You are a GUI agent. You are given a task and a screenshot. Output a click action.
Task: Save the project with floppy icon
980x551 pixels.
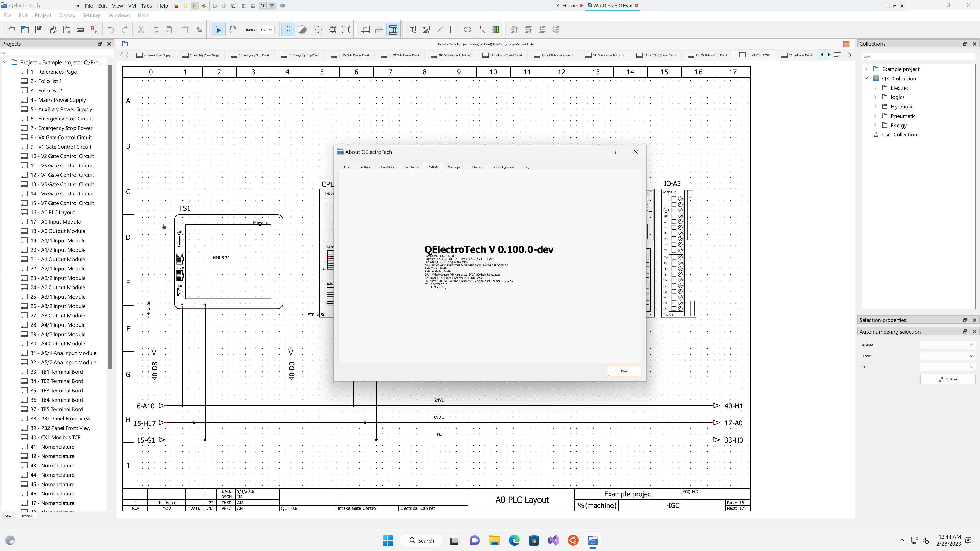(x=39, y=29)
